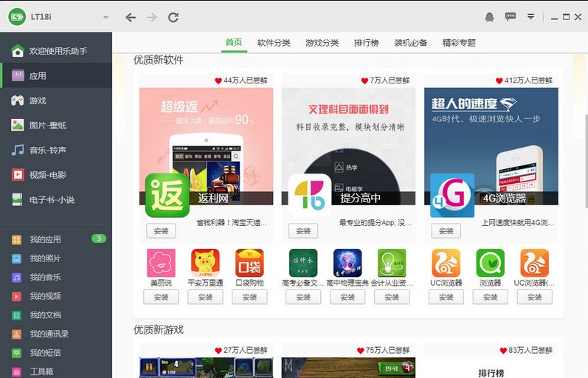Select 应用 in the sidebar

[x=56, y=75]
